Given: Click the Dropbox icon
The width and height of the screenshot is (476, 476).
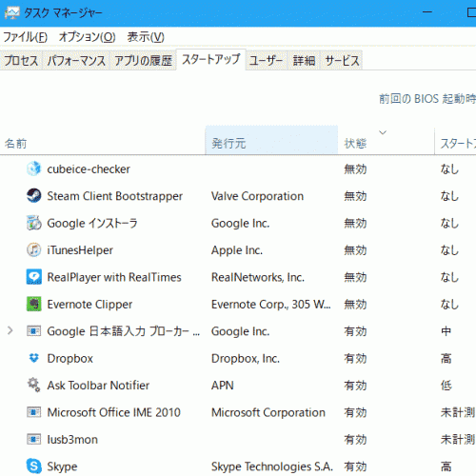Looking at the screenshot, I should pos(34,358).
